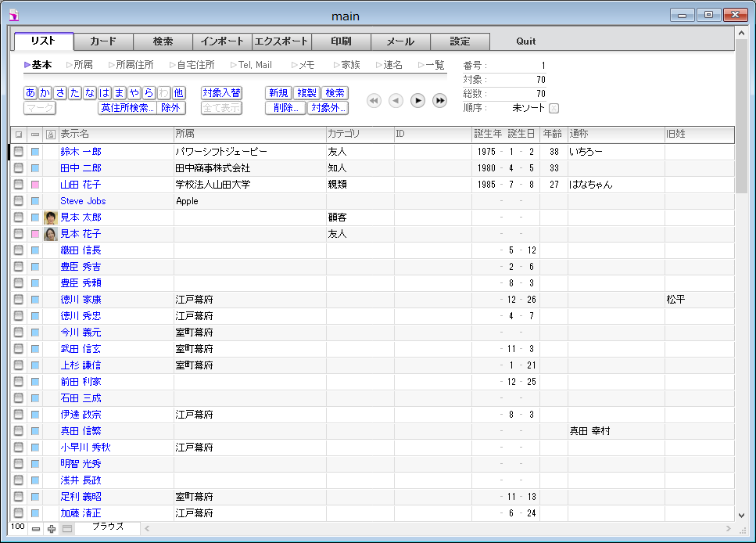
Task: Check the checkbox for 鈴木 一郎
Action: (x=19, y=152)
